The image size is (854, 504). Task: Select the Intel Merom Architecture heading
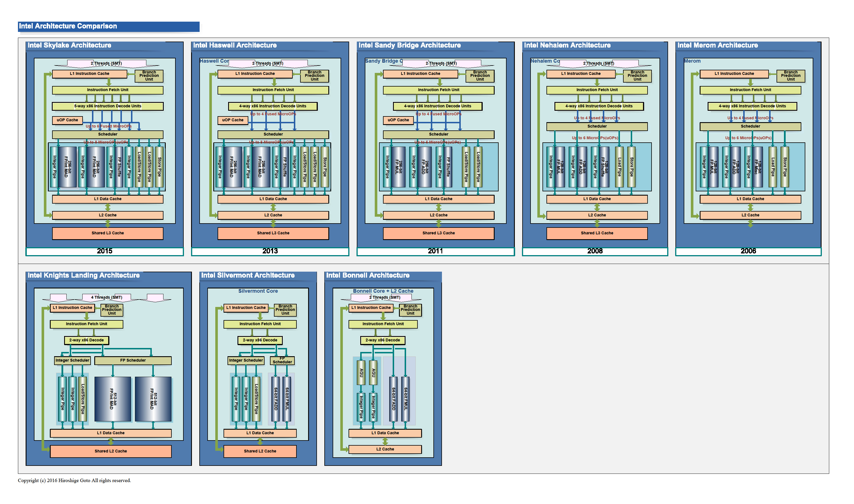[x=718, y=46]
